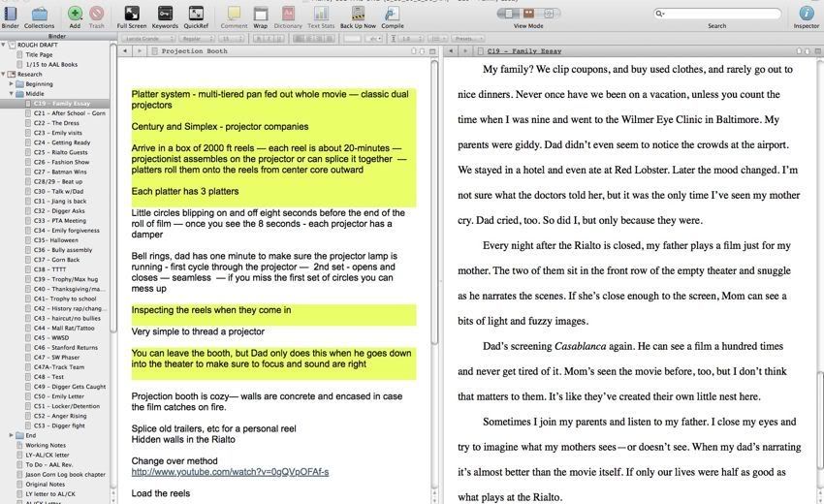Select C44 - Mall Rat/Tattoo document
Viewport: 824px width, 504px height.
(x=64, y=328)
